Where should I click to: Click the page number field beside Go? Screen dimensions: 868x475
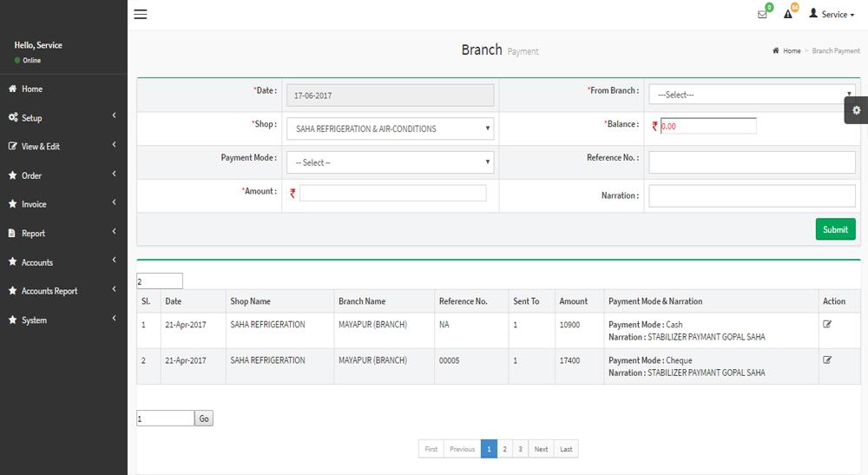(166, 419)
